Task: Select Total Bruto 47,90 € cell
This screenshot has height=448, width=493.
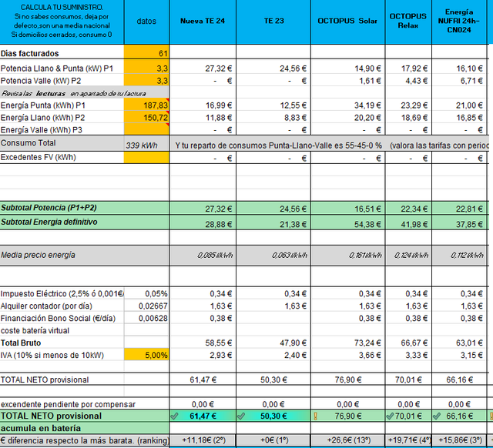Action: (x=273, y=343)
